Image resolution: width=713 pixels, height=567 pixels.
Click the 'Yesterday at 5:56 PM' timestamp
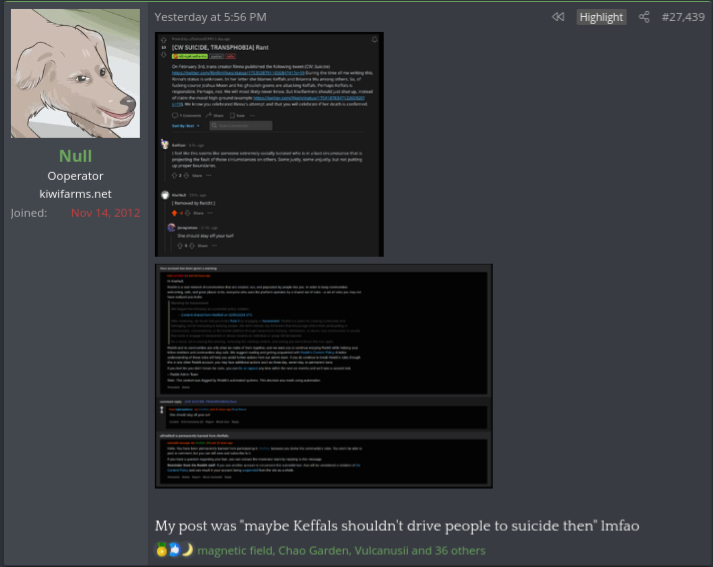211,17
